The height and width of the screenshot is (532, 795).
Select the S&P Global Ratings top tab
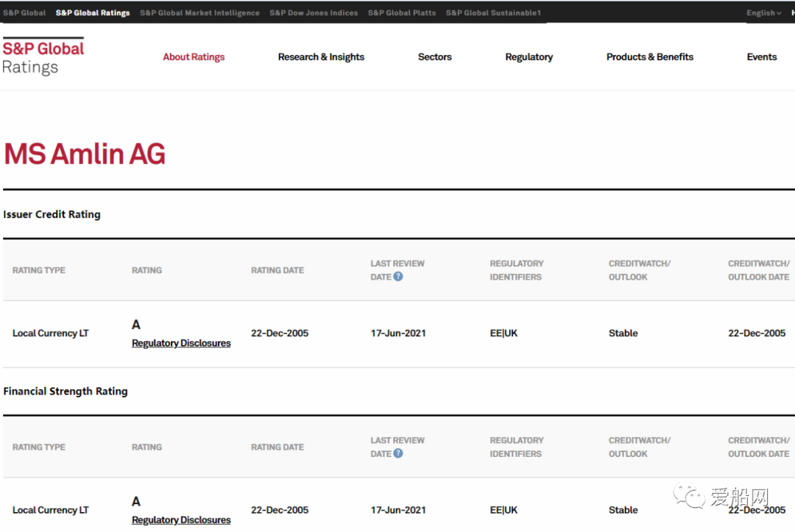93,13
